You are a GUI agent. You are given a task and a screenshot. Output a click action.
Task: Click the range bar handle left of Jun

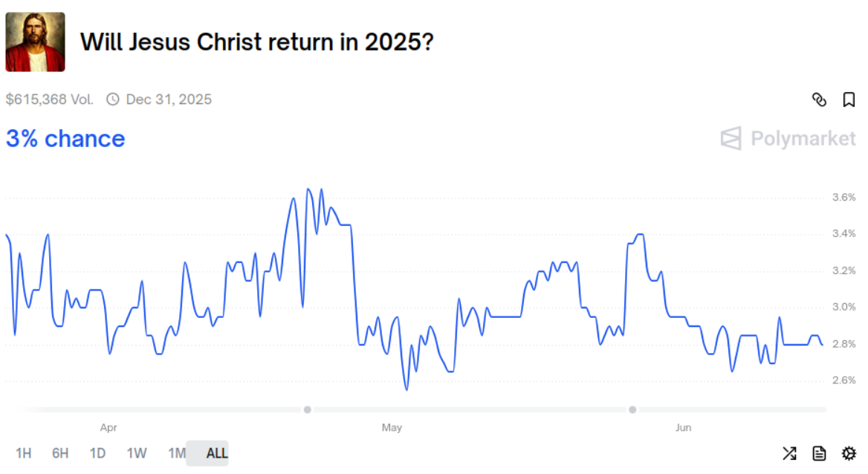pos(632,409)
